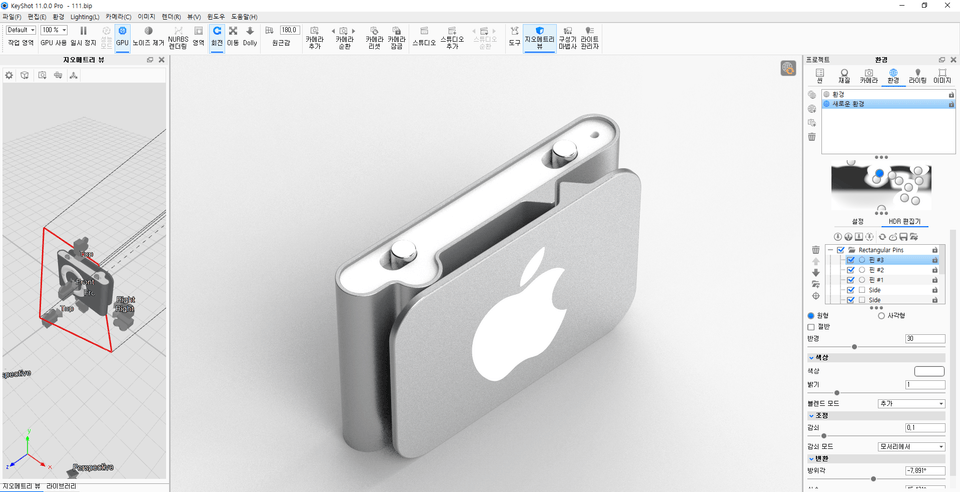The image size is (960, 492).
Task: Go to next camera in 카메라 순환
Action: coord(353,31)
